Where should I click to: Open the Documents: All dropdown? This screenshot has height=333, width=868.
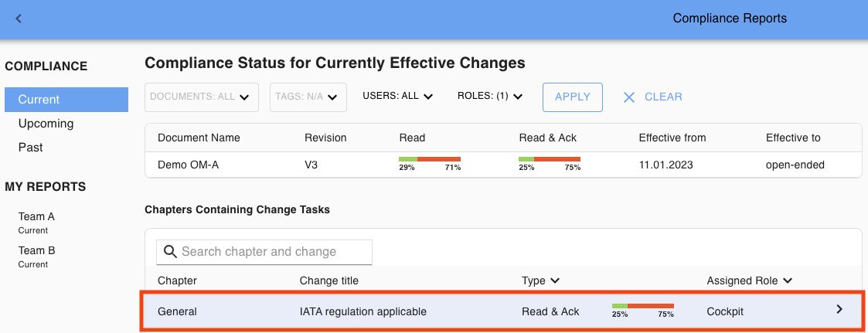[200, 97]
